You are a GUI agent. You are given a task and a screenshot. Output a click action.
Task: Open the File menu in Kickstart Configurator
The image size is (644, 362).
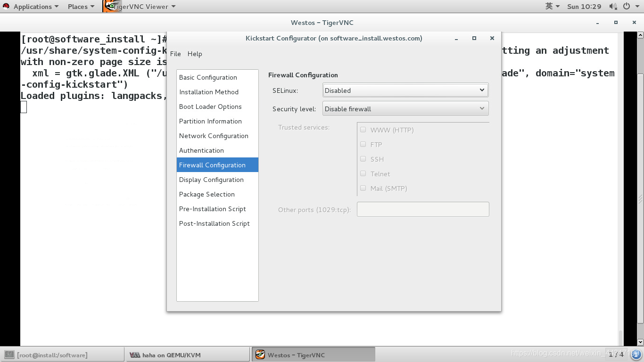coord(175,54)
